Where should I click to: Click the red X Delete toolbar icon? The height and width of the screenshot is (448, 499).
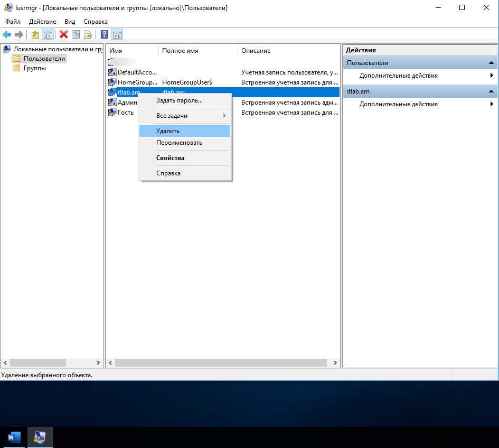64,35
